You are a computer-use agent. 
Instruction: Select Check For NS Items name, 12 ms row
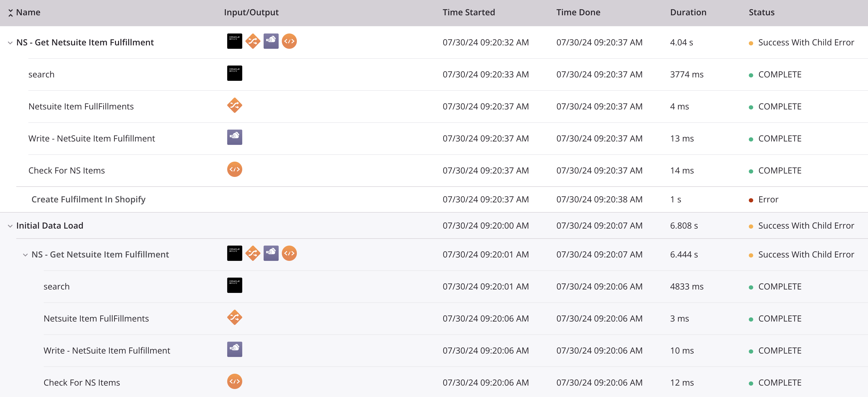point(82,382)
